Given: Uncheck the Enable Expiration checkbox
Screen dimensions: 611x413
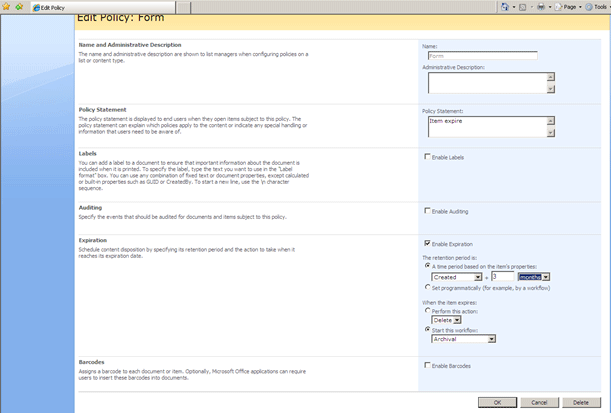Looking at the screenshot, I should 427,243.
